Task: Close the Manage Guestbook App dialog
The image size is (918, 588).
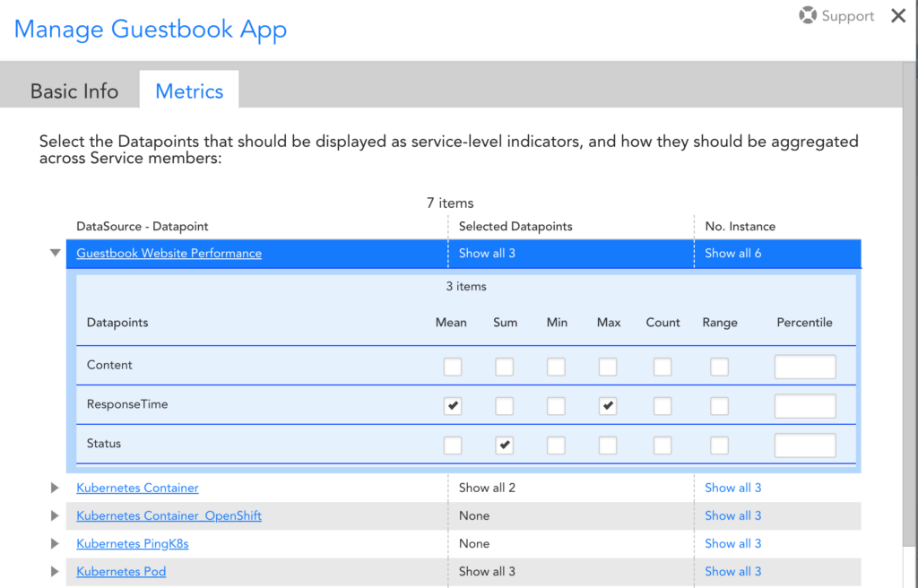Action: 898,15
